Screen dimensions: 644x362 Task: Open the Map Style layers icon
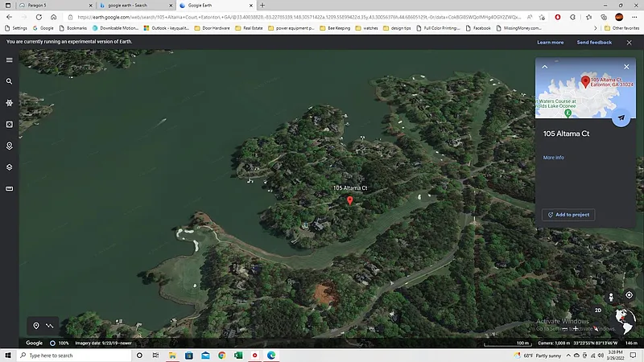(10, 167)
